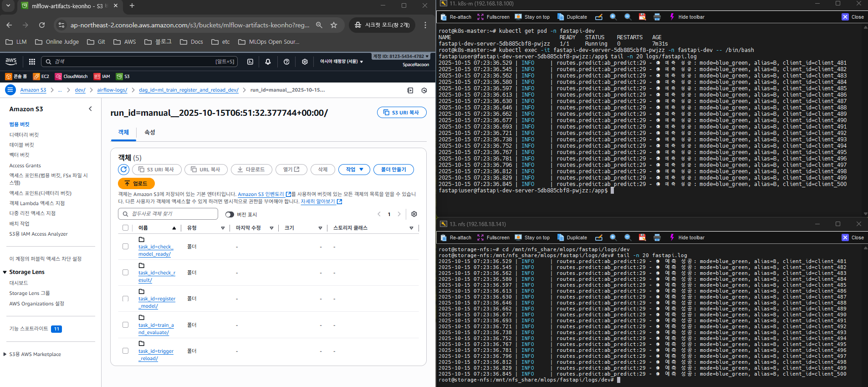868x387 pixels.
Task: Open the account ID dropdown
Action: point(401,57)
